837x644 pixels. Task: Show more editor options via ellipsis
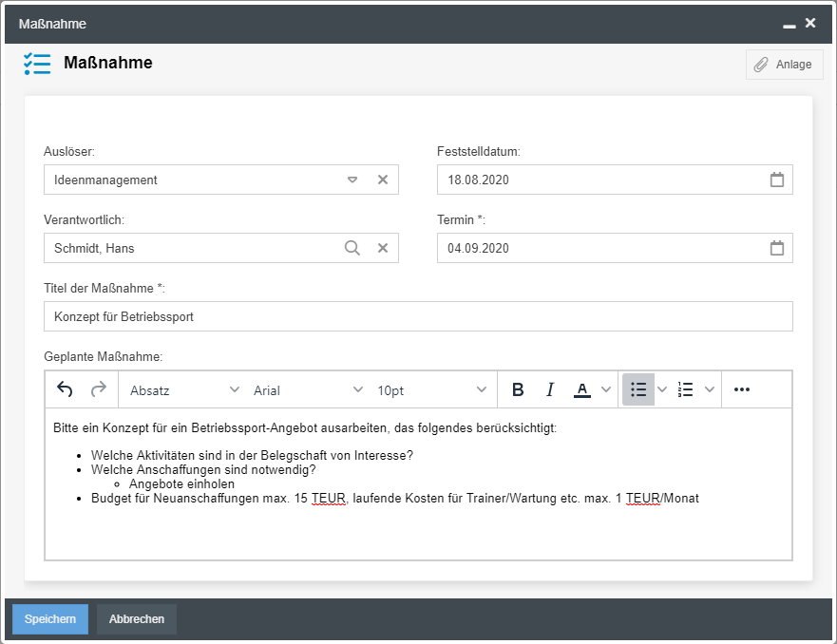(742, 389)
